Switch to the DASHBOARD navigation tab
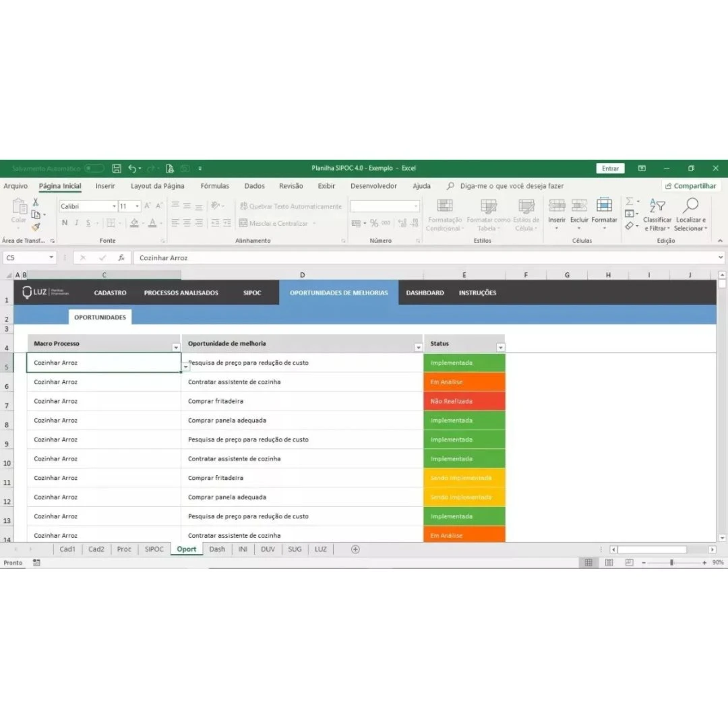 point(425,293)
